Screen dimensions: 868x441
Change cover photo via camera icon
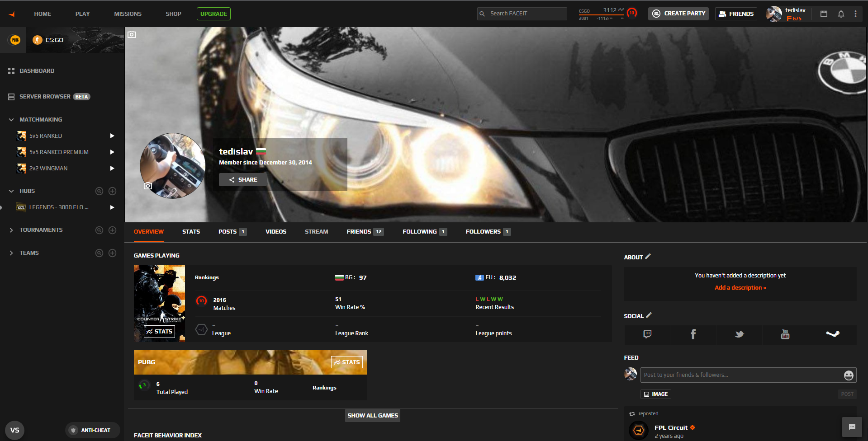[x=132, y=34]
